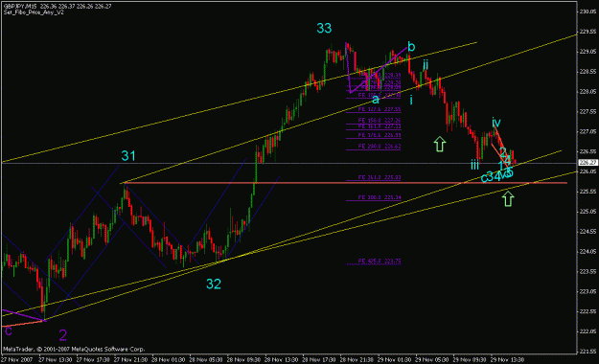Click the 27 Nov 2007 time axis label
Viewport: 599px width, 364px height.
[17, 360]
